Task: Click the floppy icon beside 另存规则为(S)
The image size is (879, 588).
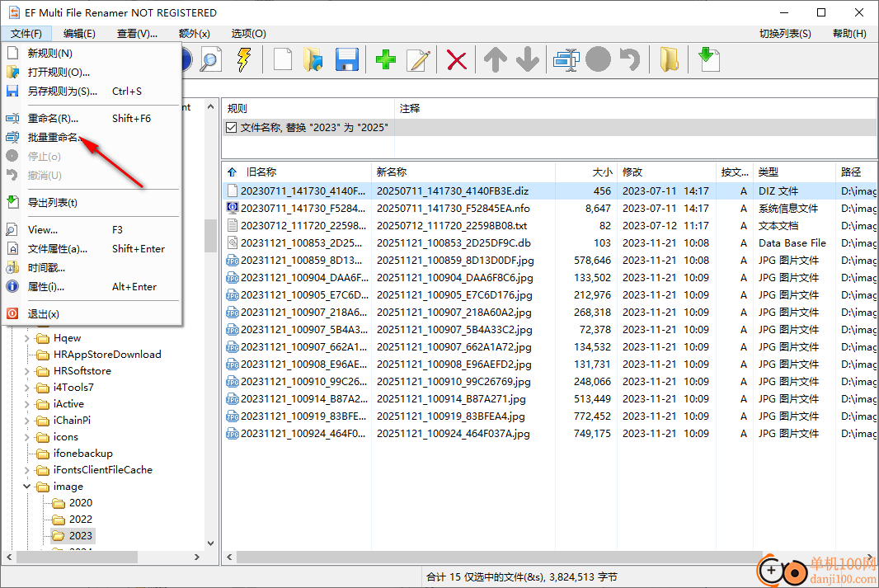Action: (12, 91)
